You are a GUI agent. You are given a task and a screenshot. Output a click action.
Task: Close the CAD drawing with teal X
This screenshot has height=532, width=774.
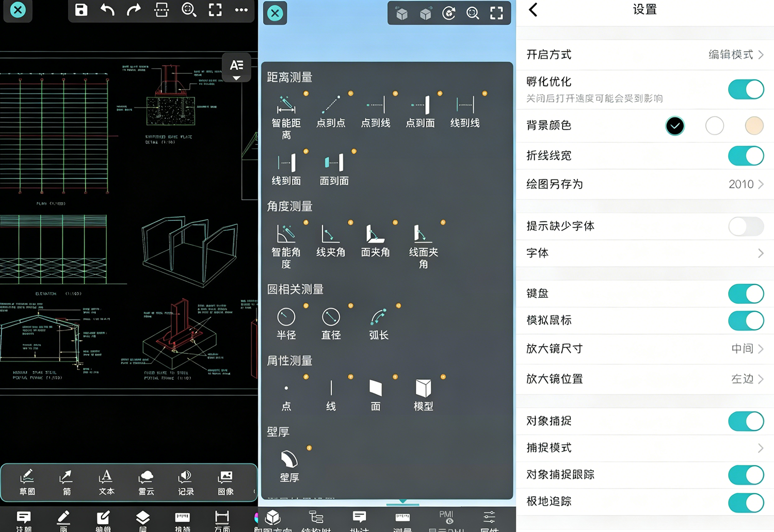click(x=18, y=10)
